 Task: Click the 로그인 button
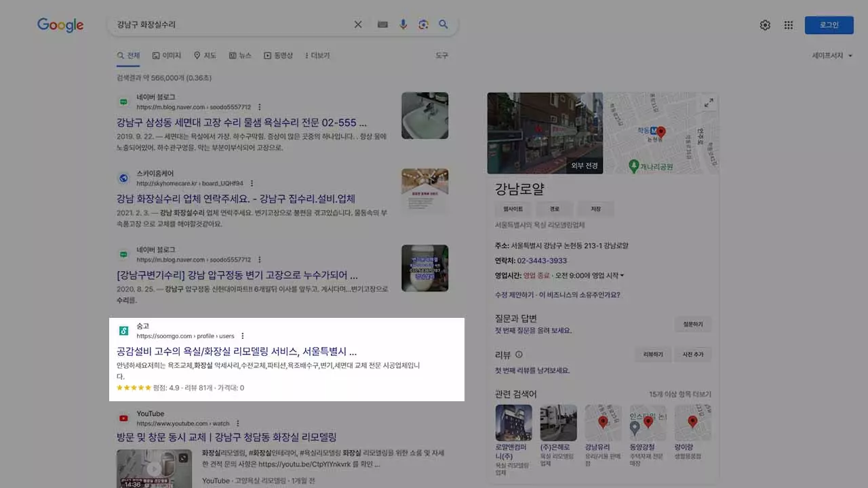[x=829, y=25]
